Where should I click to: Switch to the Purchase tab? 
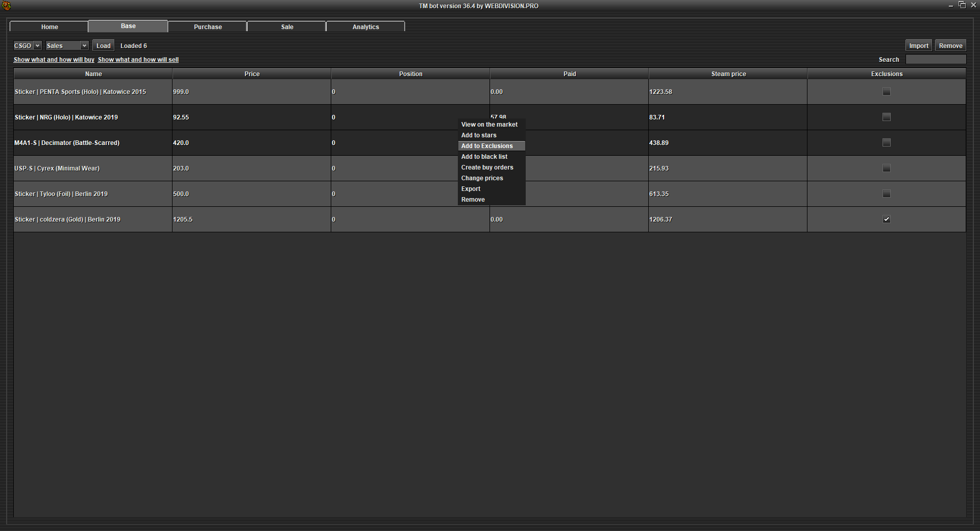pos(208,27)
